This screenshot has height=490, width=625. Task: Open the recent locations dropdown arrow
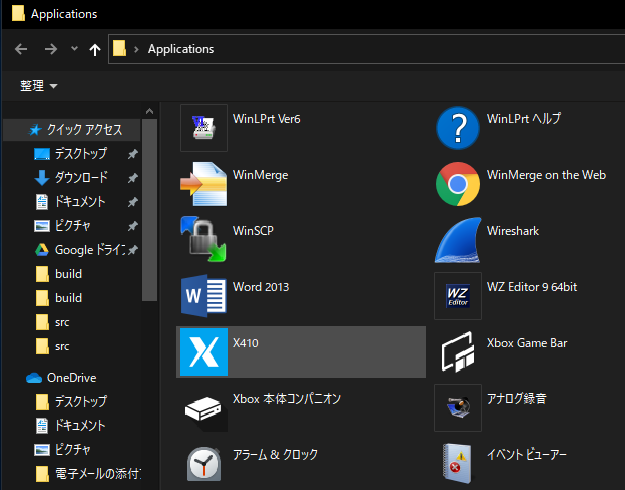(x=74, y=49)
